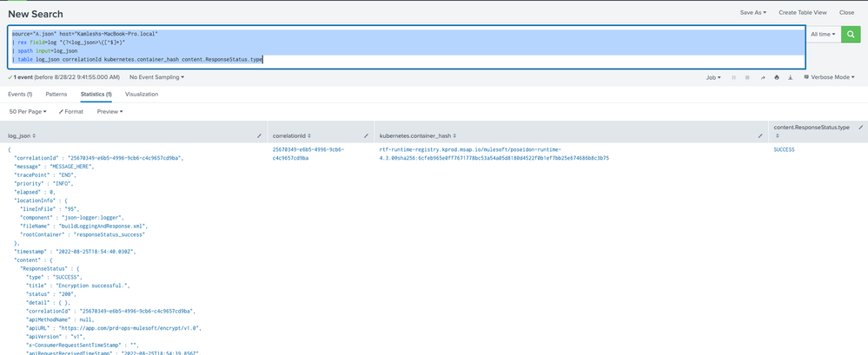868x355 pixels.
Task: Open the No Event Sampling dropdown
Action: point(156,77)
